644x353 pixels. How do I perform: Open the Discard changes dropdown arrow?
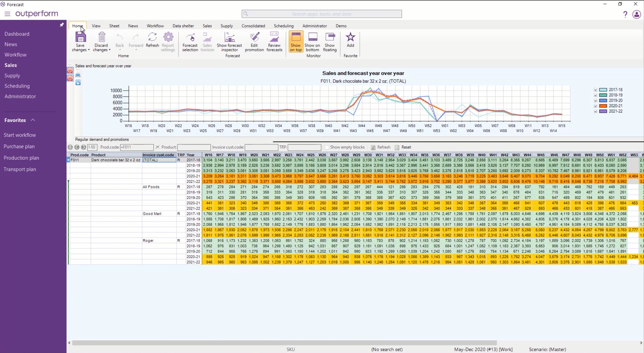pyautogui.click(x=110, y=50)
